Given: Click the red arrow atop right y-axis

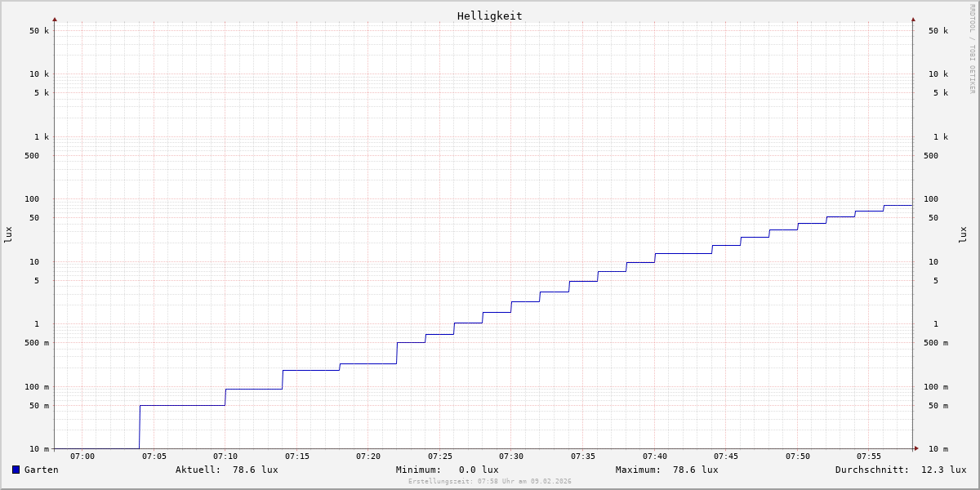Looking at the screenshot, I should [x=913, y=19].
